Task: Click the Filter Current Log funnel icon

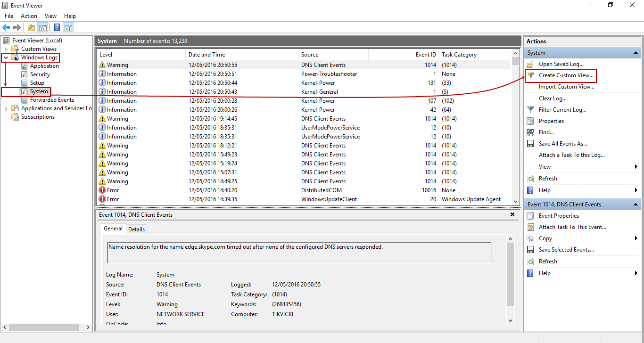Action: (x=530, y=110)
